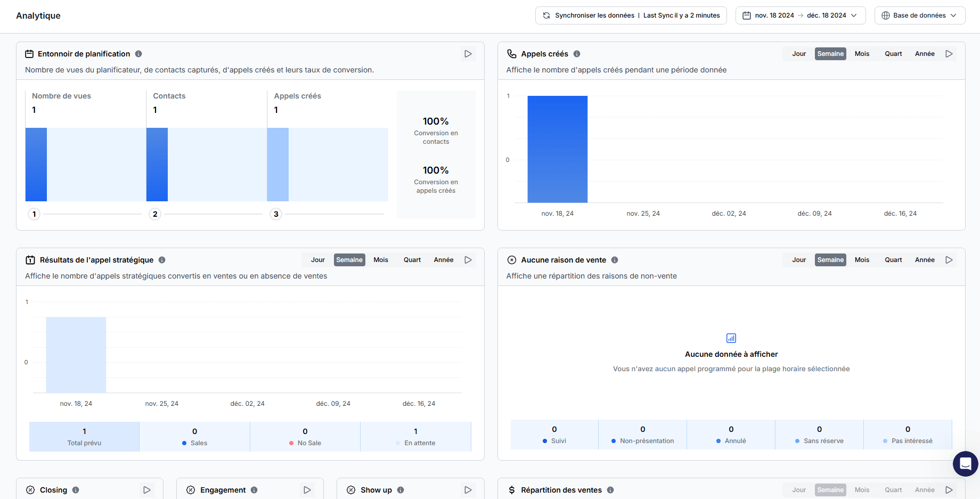
Task: Open the date range dropdown nov. 18 2024
Action: pos(800,15)
